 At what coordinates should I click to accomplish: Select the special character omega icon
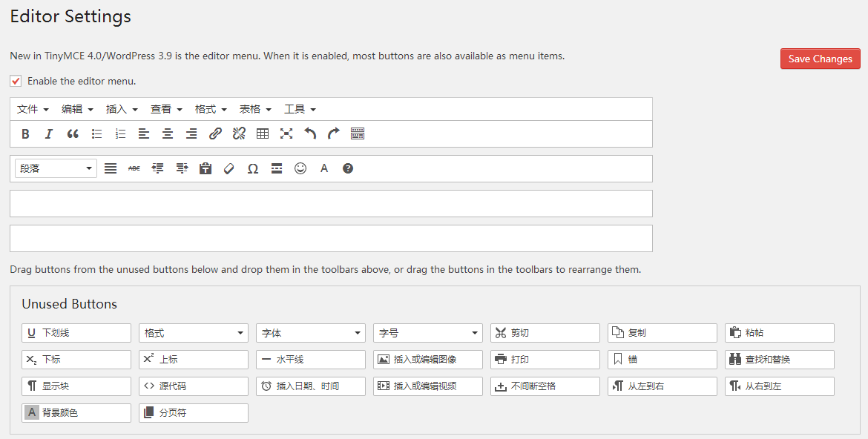point(252,168)
